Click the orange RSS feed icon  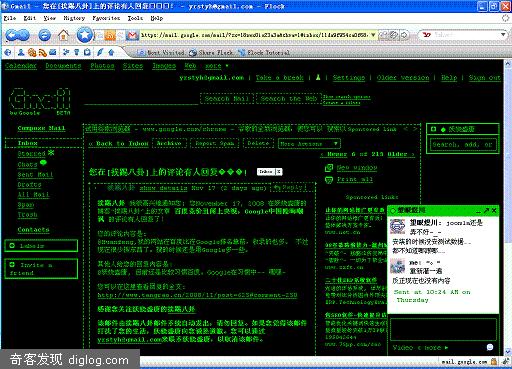(x=110, y=35)
